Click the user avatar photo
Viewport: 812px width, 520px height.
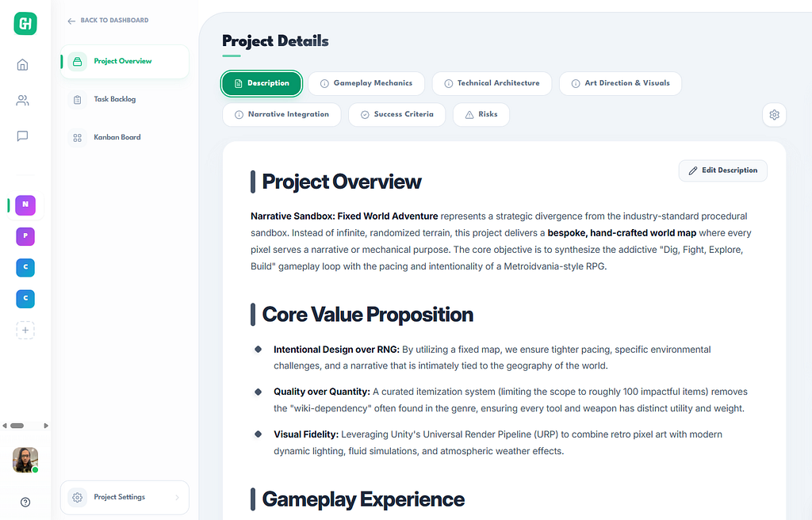25,460
